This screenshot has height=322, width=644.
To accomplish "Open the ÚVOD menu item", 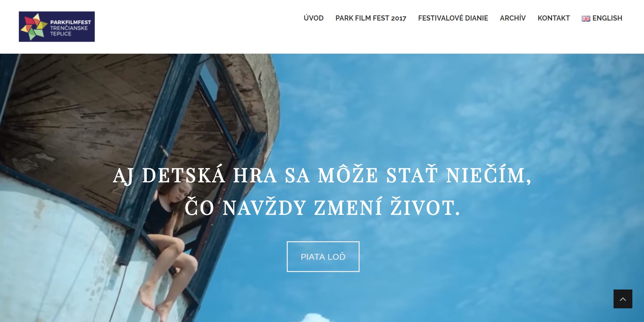I will coord(313,18).
